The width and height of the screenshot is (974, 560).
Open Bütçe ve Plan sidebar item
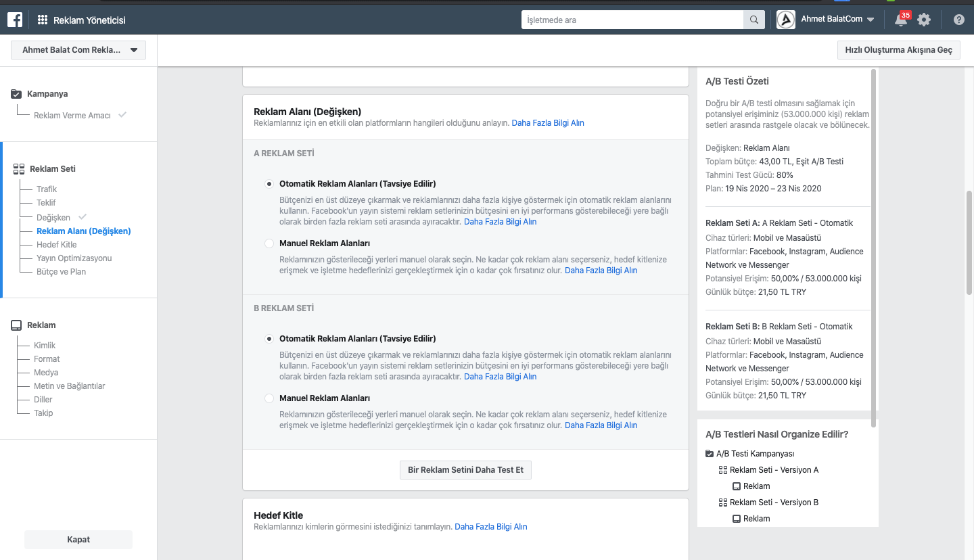(x=61, y=272)
